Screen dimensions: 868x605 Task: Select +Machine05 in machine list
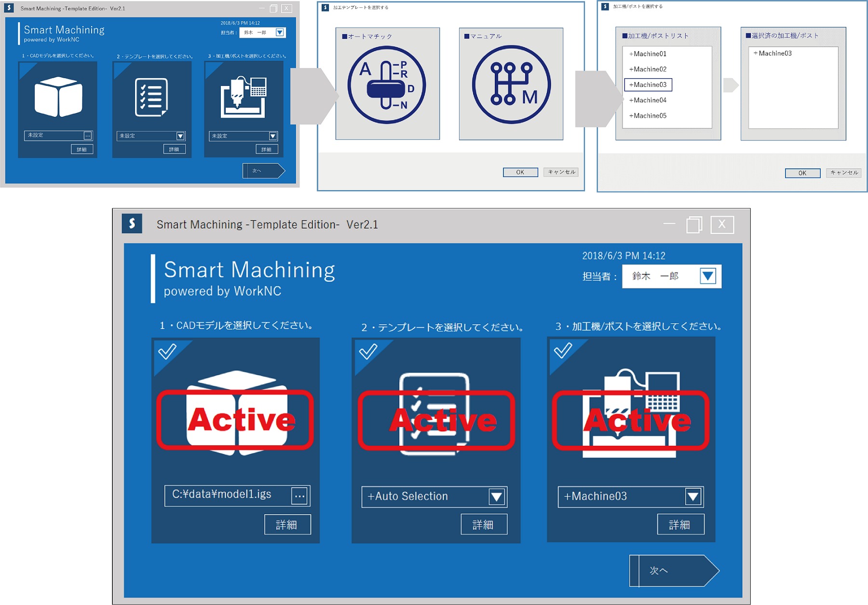[x=648, y=116]
